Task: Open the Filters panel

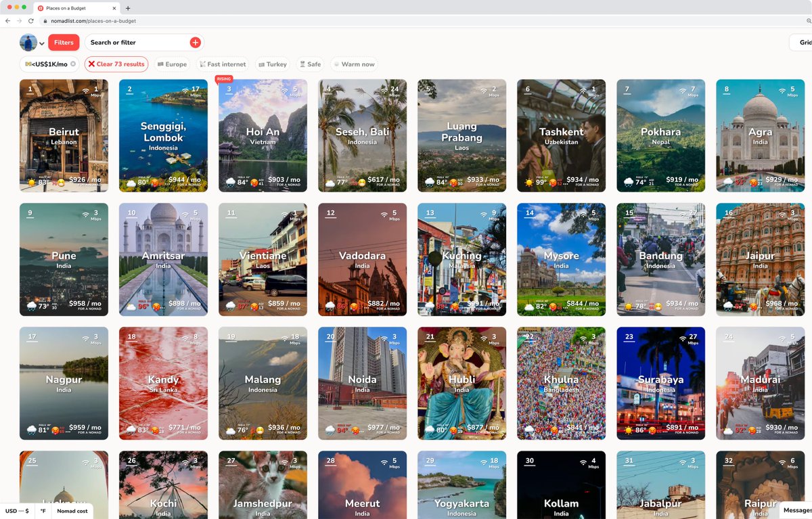Action: click(64, 43)
